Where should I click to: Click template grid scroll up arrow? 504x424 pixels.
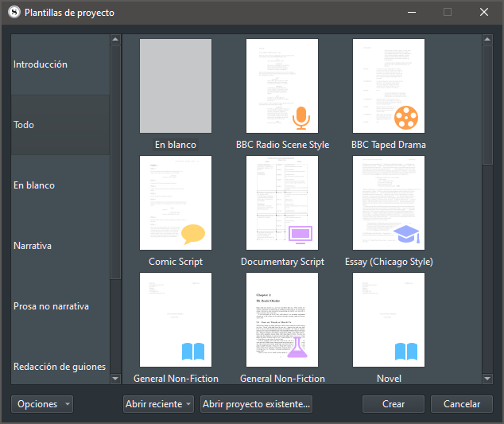pyautogui.click(x=487, y=40)
